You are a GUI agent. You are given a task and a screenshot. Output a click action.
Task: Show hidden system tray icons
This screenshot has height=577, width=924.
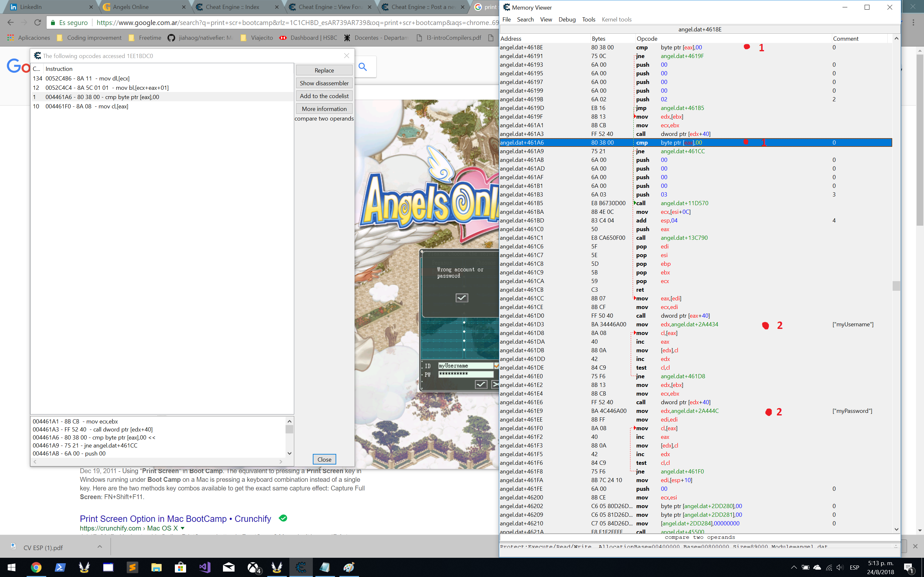(794, 567)
